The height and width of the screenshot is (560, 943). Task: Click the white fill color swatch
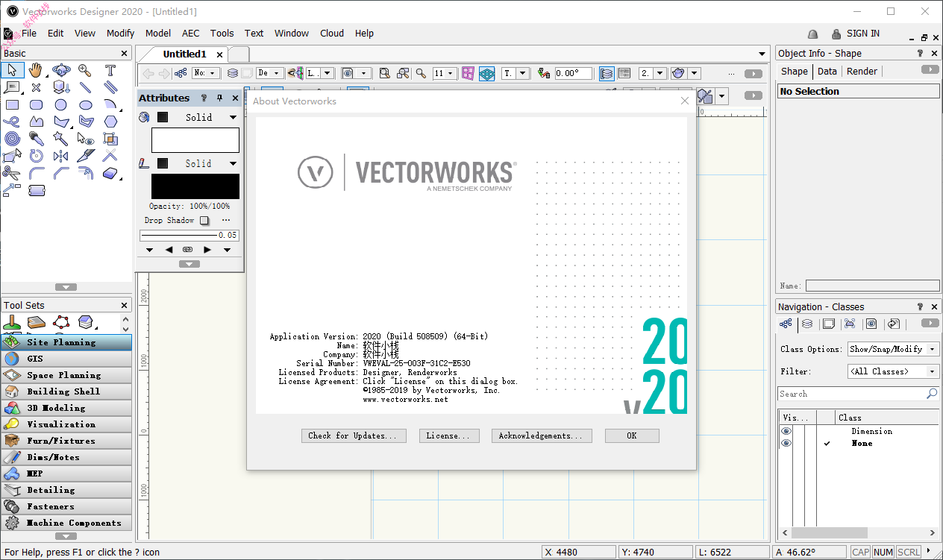(195, 140)
